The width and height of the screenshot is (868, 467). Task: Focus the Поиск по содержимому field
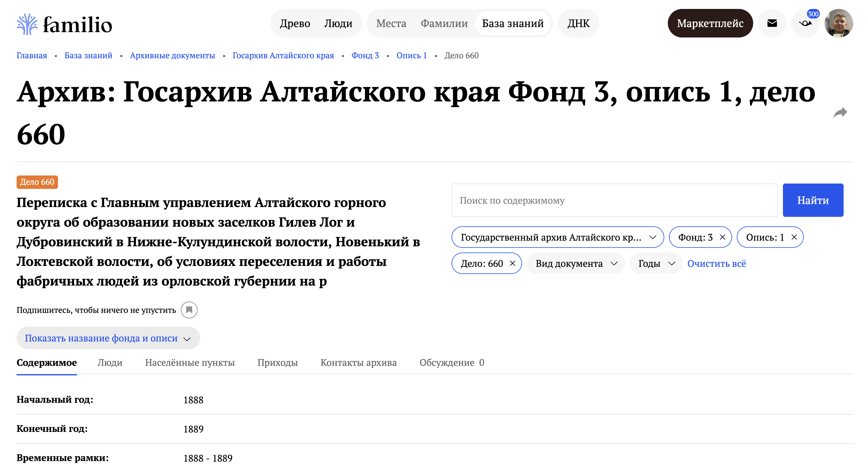click(614, 200)
